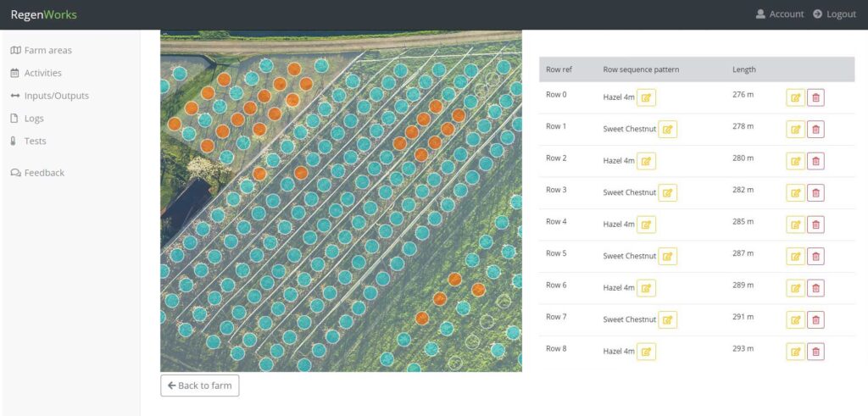868x416 pixels.
Task: Delete Row 2 using its trash icon
Action: coord(815,161)
